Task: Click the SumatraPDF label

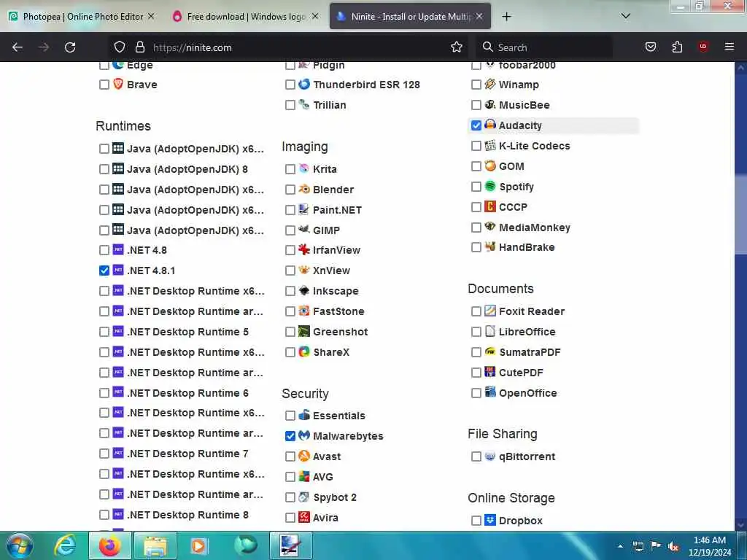Action: point(530,352)
